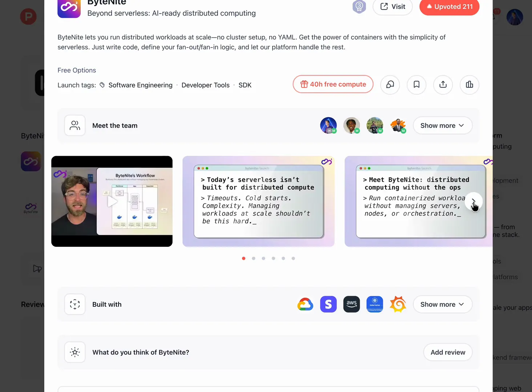Open the AWS built-with icon
The width and height of the screenshot is (532, 392).
(352, 304)
